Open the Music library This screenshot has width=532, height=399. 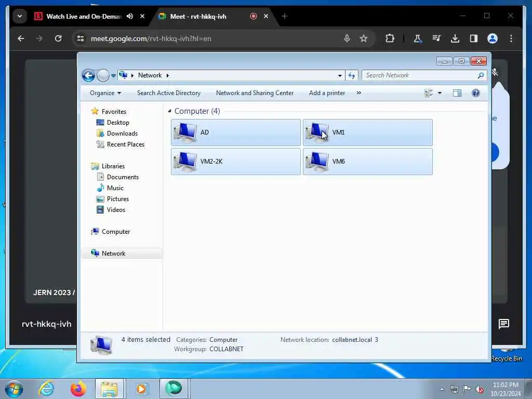(x=110, y=188)
